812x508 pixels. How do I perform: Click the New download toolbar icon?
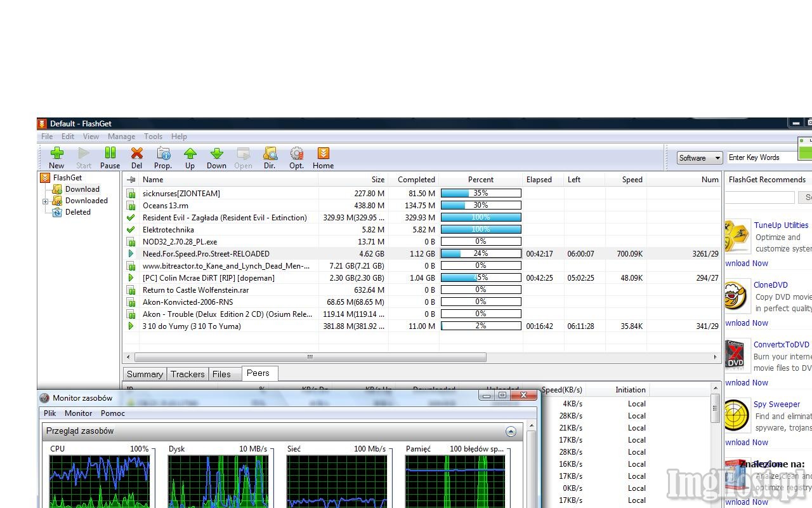tap(56, 157)
